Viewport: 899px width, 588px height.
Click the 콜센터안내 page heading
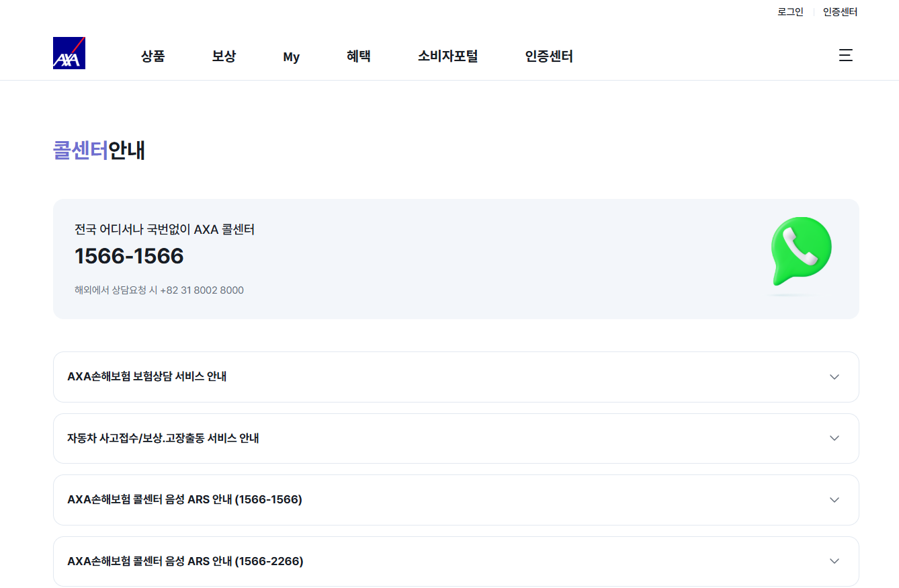[x=99, y=151]
